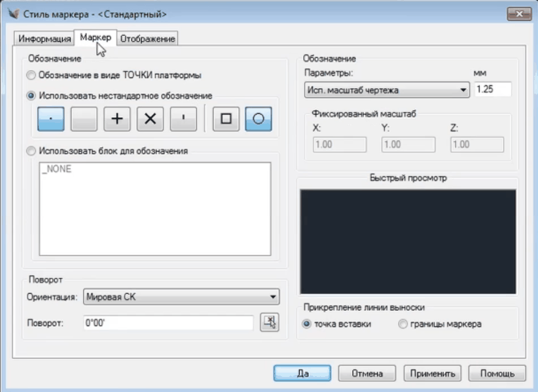
Task: Open the 'Исп. масштаб чертежа' parameters dropdown
Action: (x=387, y=90)
